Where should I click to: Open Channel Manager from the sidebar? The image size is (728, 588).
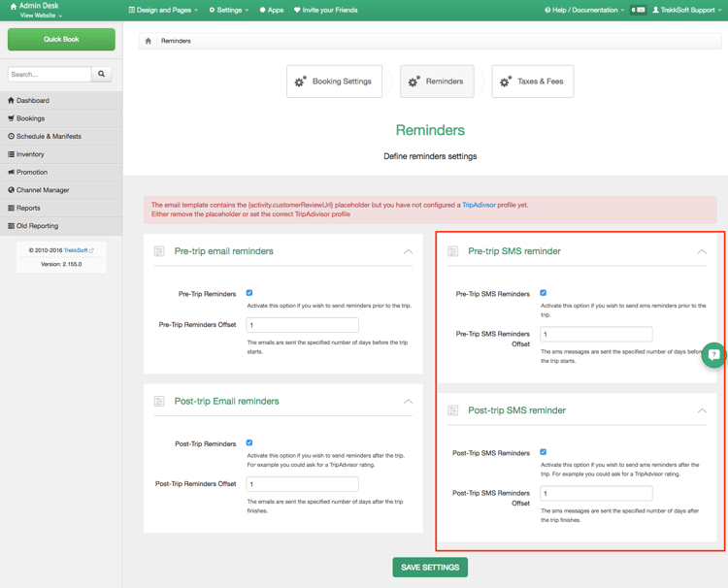coord(43,190)
